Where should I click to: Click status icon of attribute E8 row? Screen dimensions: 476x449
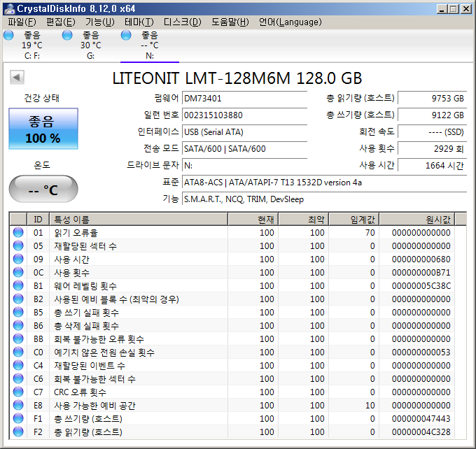click(x=18, y=406)
